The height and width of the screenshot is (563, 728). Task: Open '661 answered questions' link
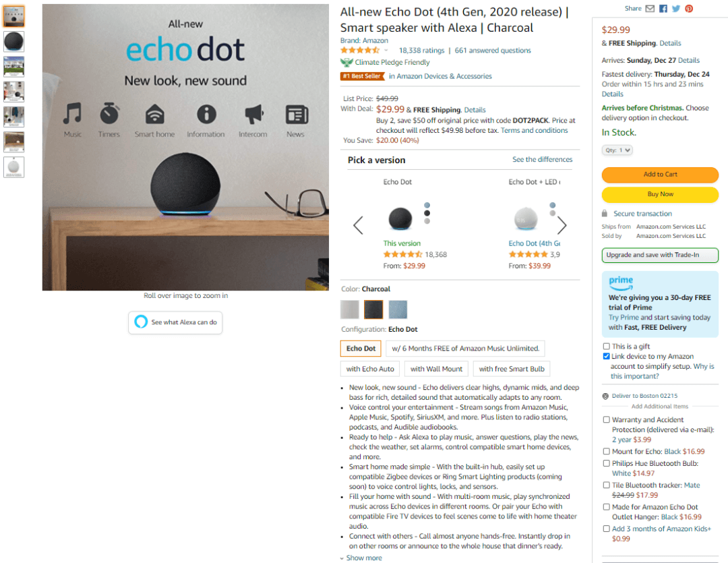tap(493, 50)
